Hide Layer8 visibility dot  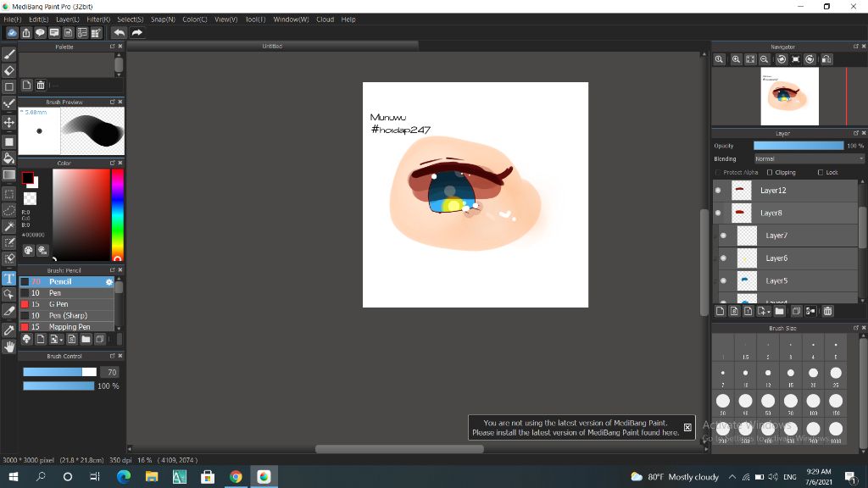click(718, 213)
